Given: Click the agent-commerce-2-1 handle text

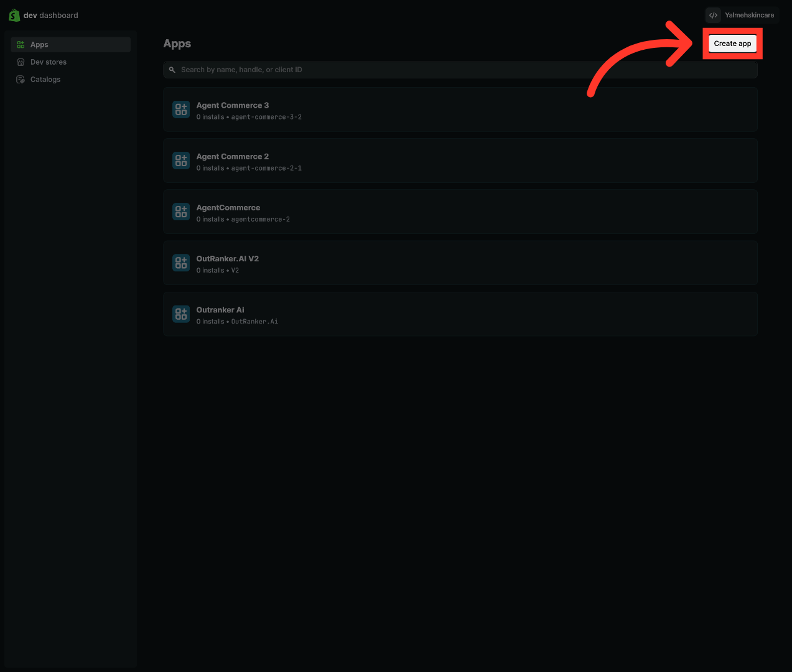Looking at the screenshot, I should click(x=266, y=168).
